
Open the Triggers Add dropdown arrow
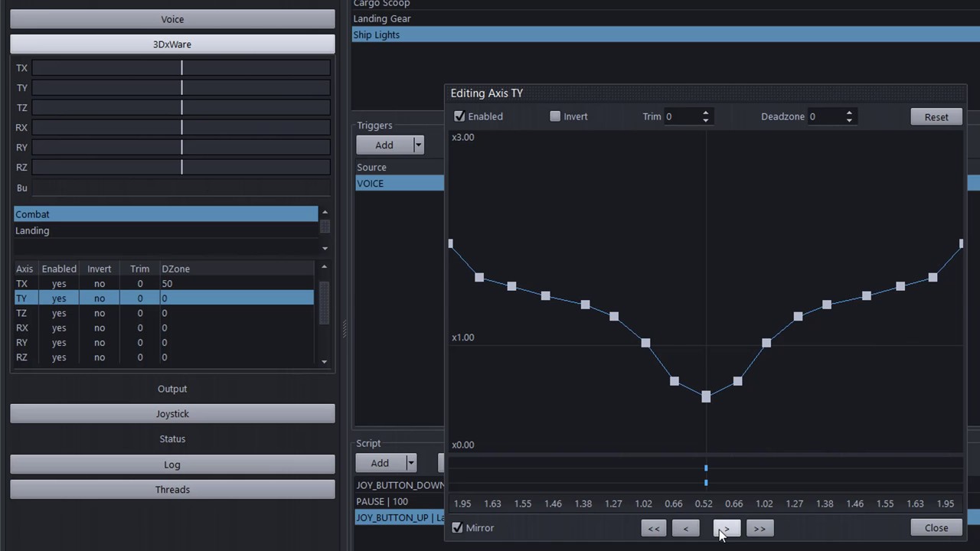tap(418, 145)
